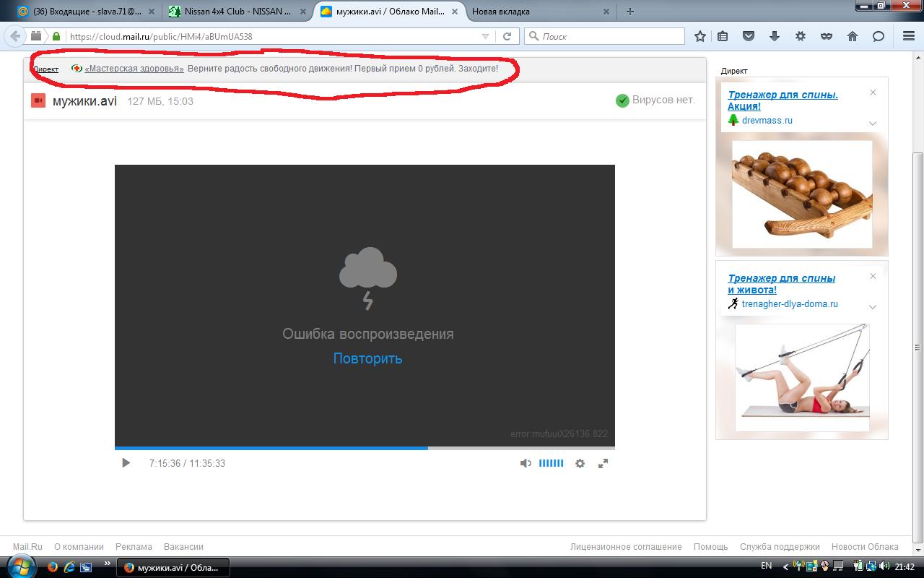
Task: Show hidden system tray icons arrow
Action: click(785, 566)
